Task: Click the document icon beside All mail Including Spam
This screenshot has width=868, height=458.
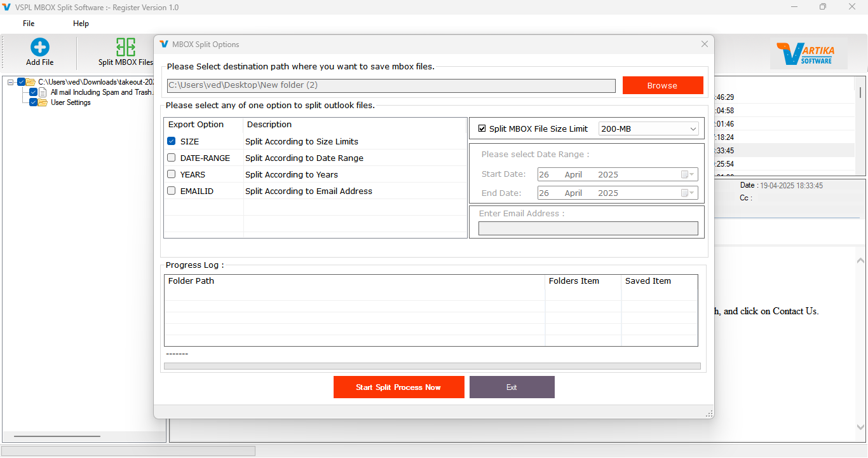Action: coord(43,92)
